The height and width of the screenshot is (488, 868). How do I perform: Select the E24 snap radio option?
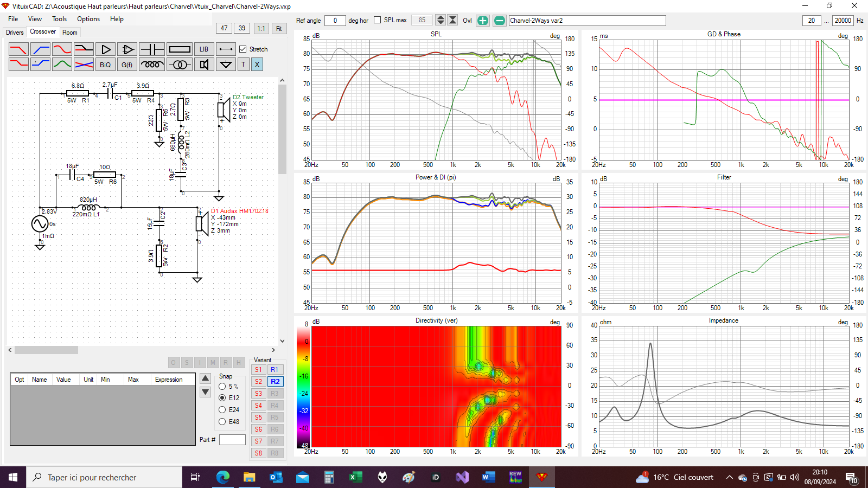coord(222,410)
